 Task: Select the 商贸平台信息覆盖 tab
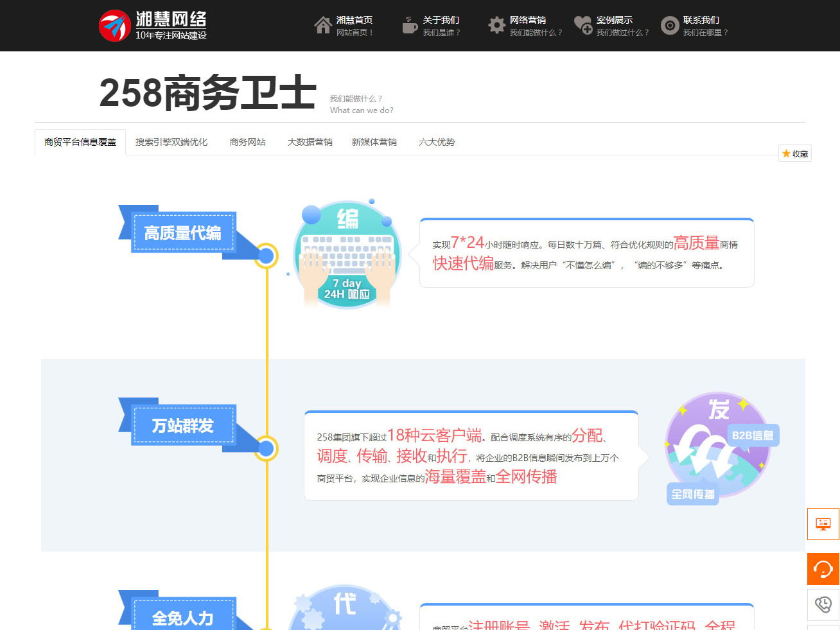click(x=80, y=142)
